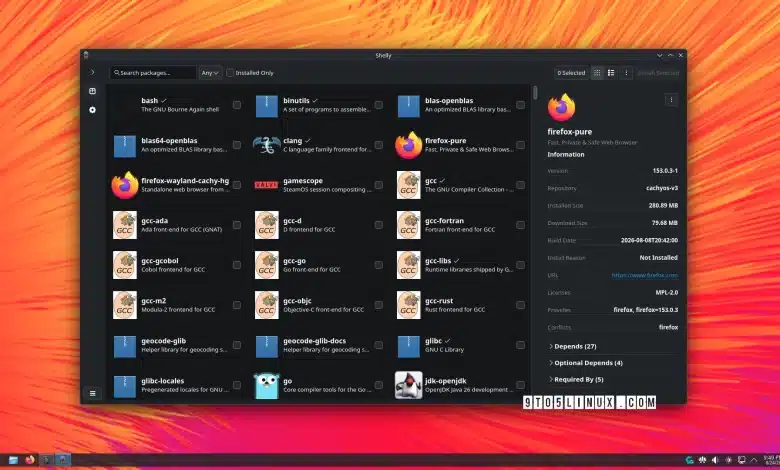Click the clang dragon icon
Viewport: 780px width, 470px height.
click(x=267, y=145)
